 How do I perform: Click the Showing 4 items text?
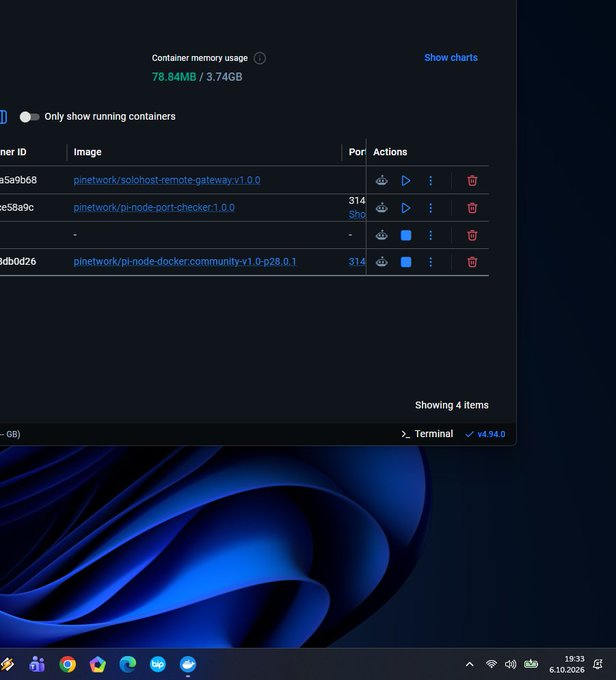452,405
